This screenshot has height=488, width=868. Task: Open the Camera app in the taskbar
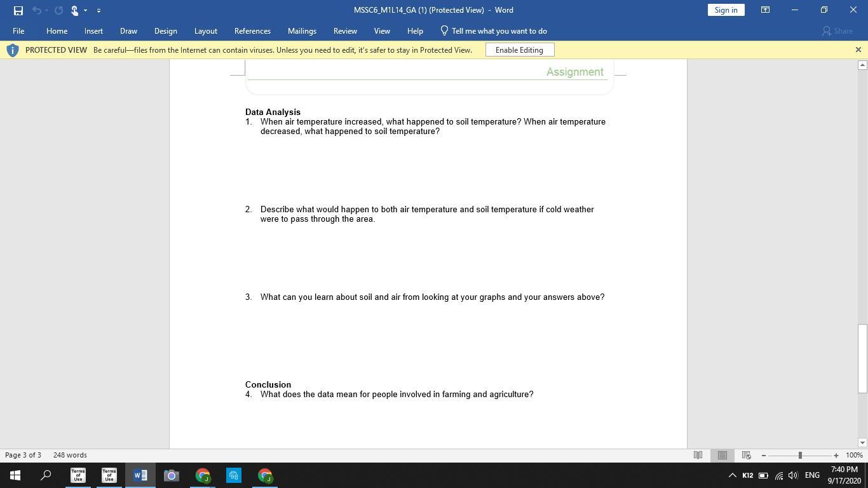click(171, 475)
